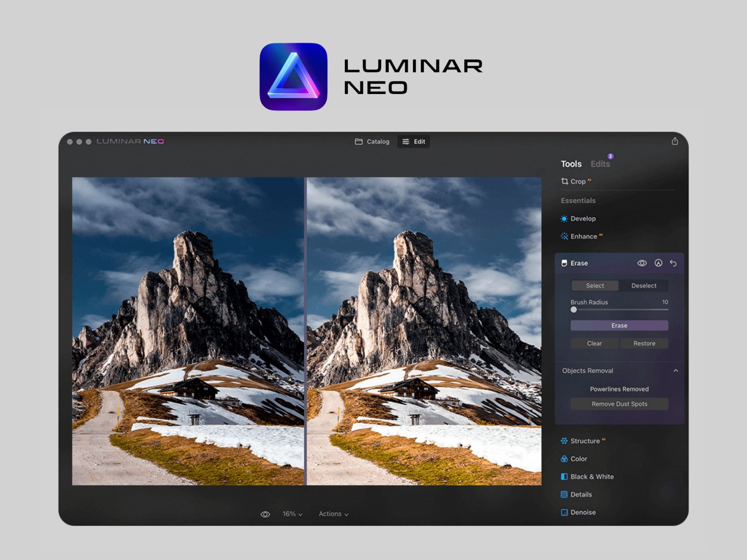This screenshot has height=560, width=747.
Task: Select the Enhance AI sparkle icon
Action: pyautogui.click(x=564, y=236)
